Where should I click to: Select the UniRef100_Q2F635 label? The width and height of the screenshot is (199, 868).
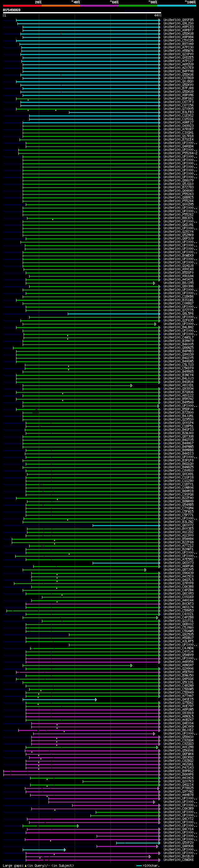point(179,321)
